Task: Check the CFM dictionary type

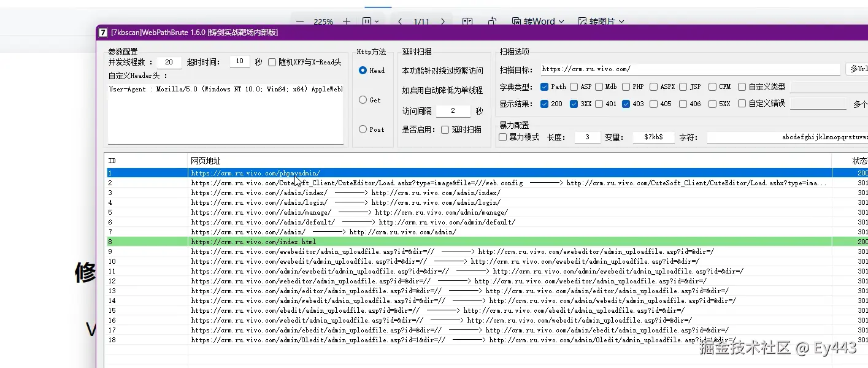Action: [712, 86]
